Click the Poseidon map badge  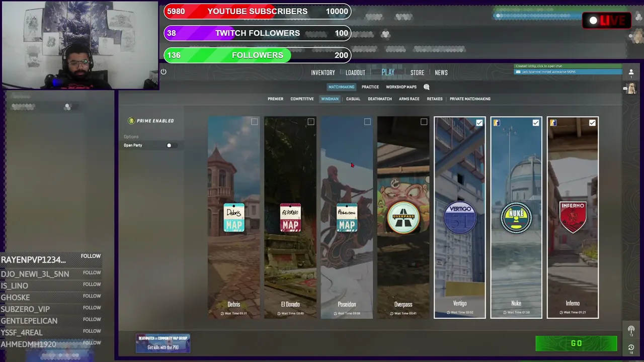pos(347,218)
